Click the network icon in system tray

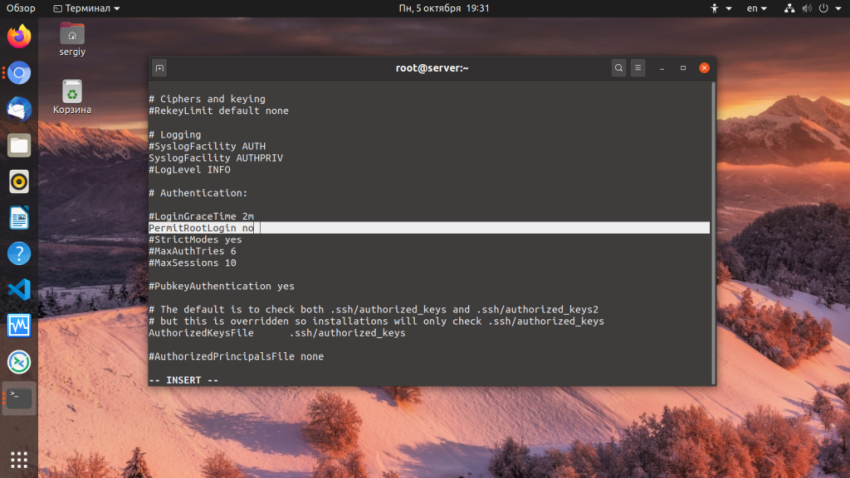789,8
